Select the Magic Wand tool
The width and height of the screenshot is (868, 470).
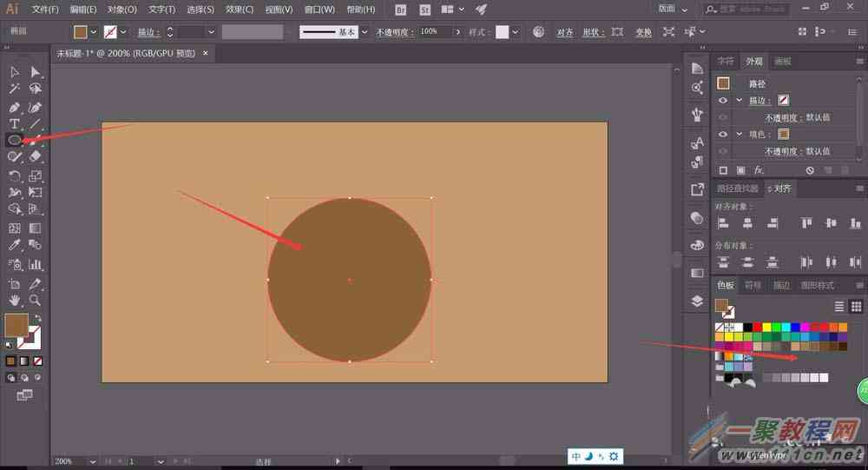point(15,89)
